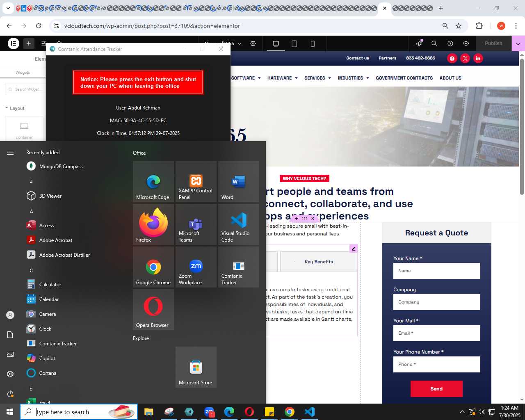Open Start menu power options icon
Viewport: 525px width, 420px height.
click(10, 394)
